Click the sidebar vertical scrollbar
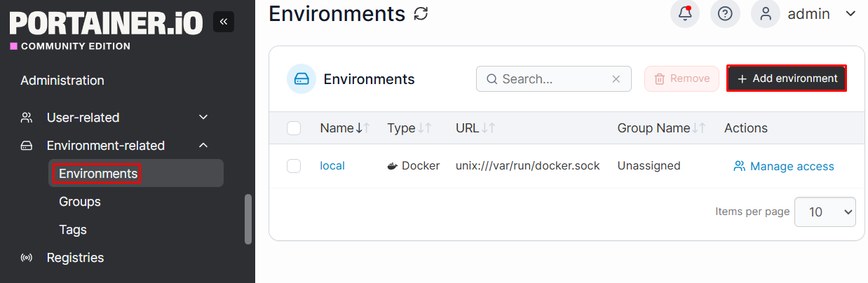Screen dimensions: 868x283 pyautogui.click(x=247, y=219)
